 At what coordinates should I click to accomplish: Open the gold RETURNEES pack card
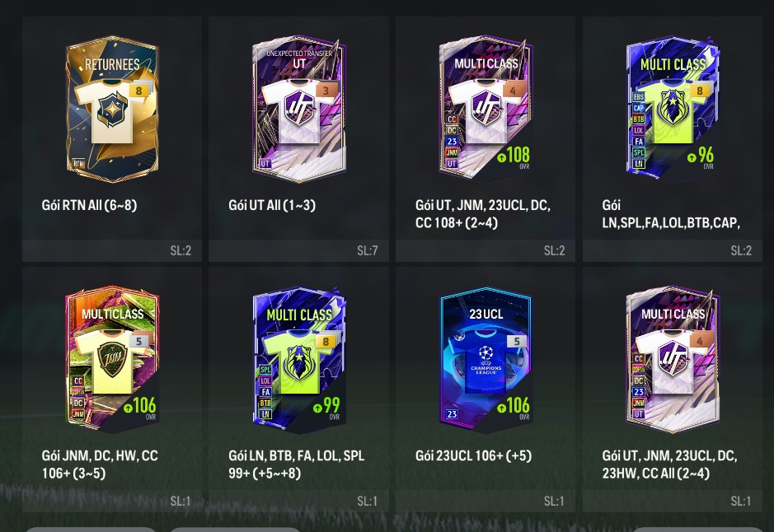(x=112, y=109)
